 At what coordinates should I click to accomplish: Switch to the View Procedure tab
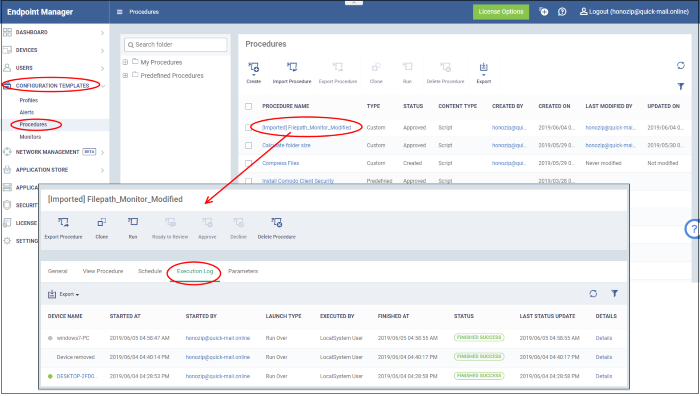click(103, 271)
